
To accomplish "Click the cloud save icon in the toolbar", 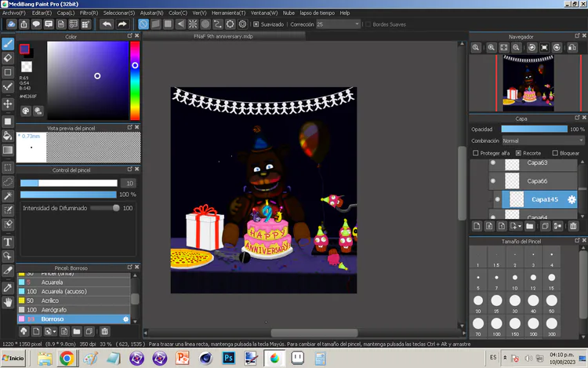I will pyautogui.click(x=11, y=24).
